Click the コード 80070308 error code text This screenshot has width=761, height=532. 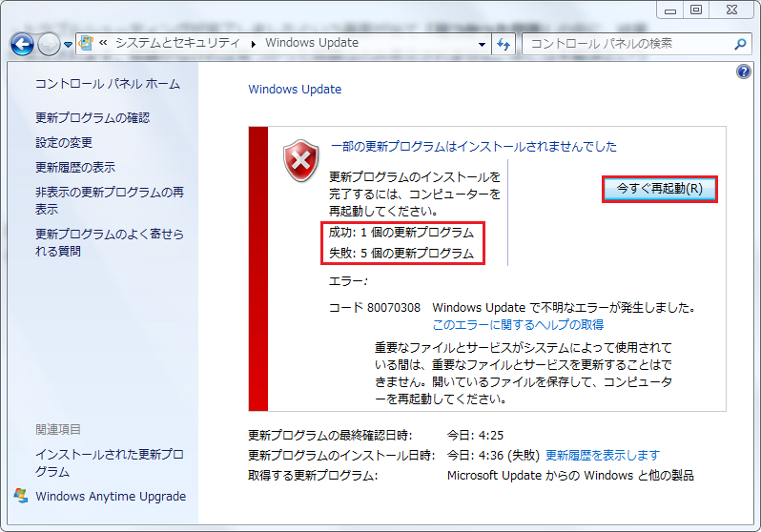click(374, 308)
